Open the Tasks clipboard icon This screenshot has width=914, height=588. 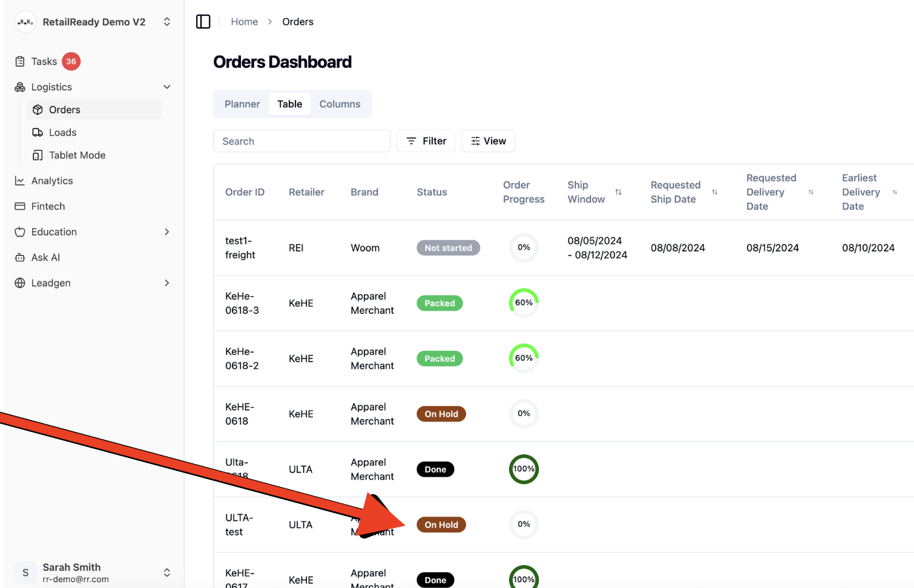[20, 62]
